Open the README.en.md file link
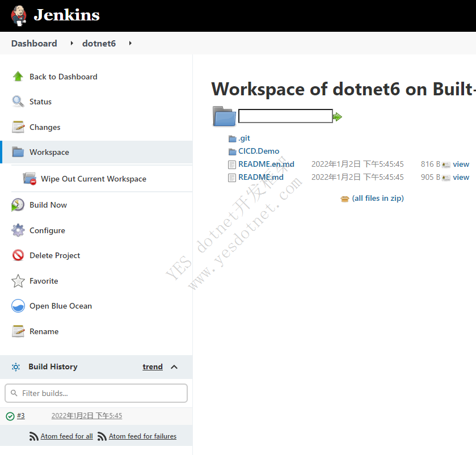Image resolution: width=476 pixels, height=455 pixels. (266, 164)
